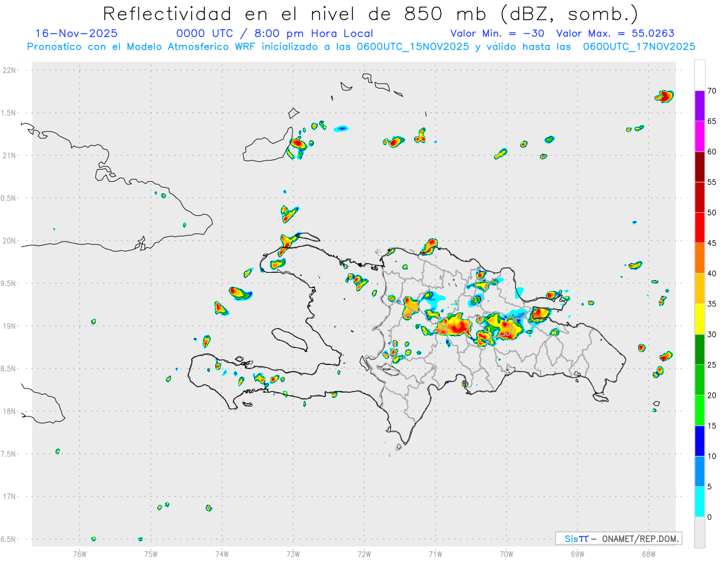Click the "68W" longitude axis label
This screenshot has width=728, height=562.
tap(649, 554)
